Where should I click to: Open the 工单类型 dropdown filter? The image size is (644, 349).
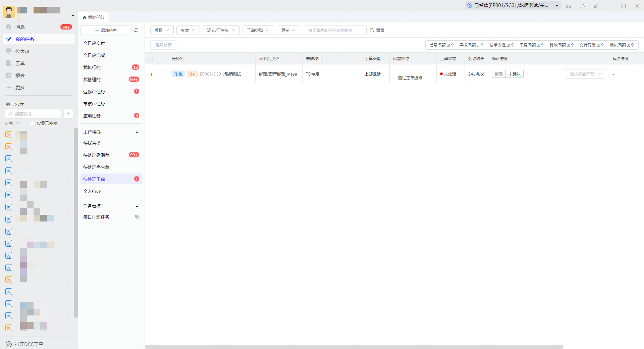[x=258, y=30]
